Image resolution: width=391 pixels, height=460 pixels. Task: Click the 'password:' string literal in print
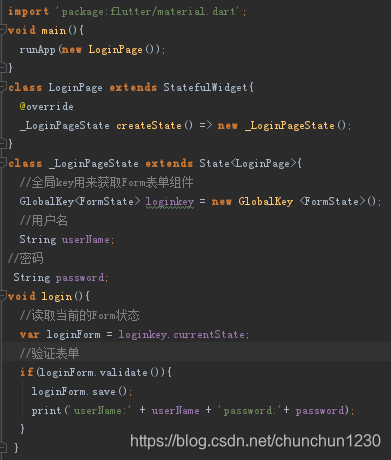click(248, 410)
